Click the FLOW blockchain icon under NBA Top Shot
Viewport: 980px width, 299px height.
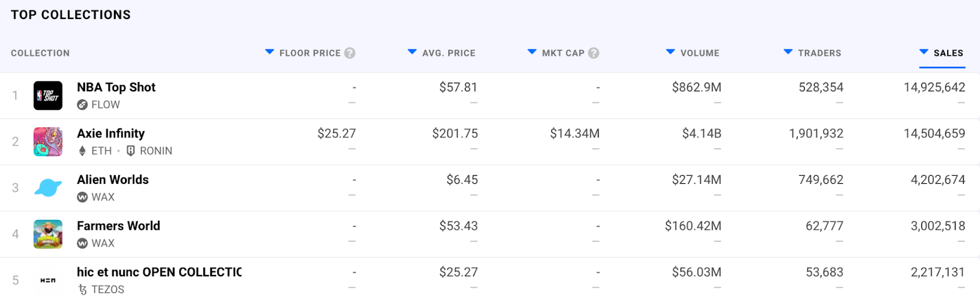[x=82, y=105]
